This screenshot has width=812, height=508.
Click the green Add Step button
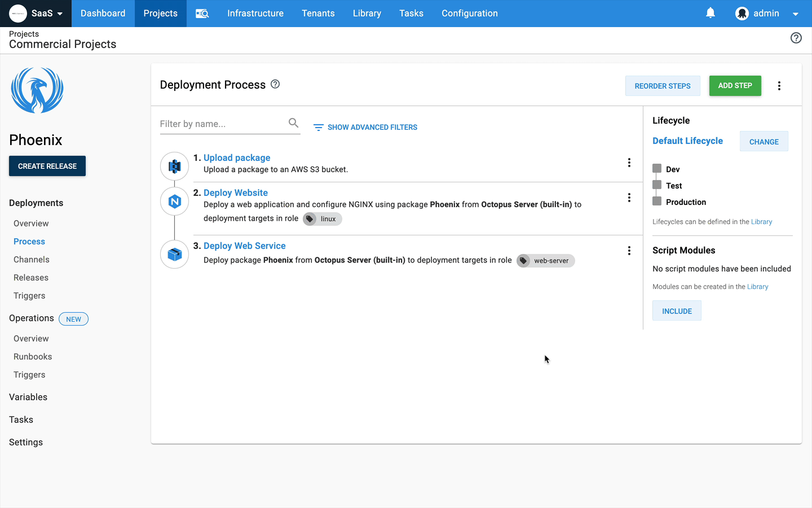pyautogui.click(x=735, y=86)
